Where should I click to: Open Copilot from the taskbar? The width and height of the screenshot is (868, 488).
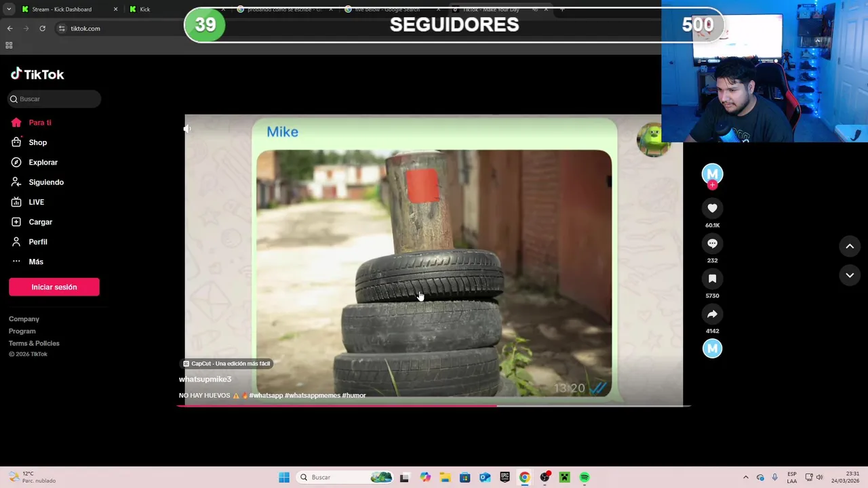pos(425,477)
